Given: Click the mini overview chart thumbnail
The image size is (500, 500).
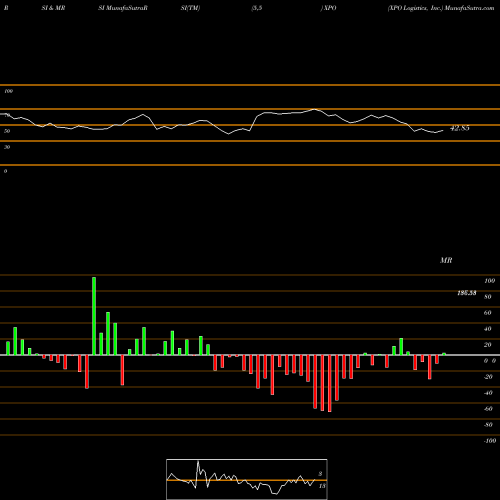Looking at the screenshot, I should click(247, 479).
